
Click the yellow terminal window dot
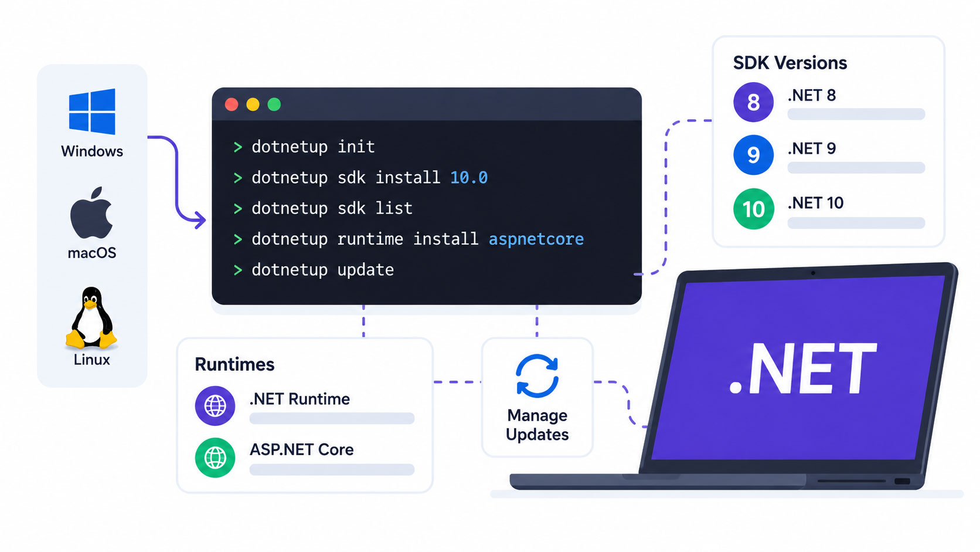pyautogui.click(x=253, y=104)
